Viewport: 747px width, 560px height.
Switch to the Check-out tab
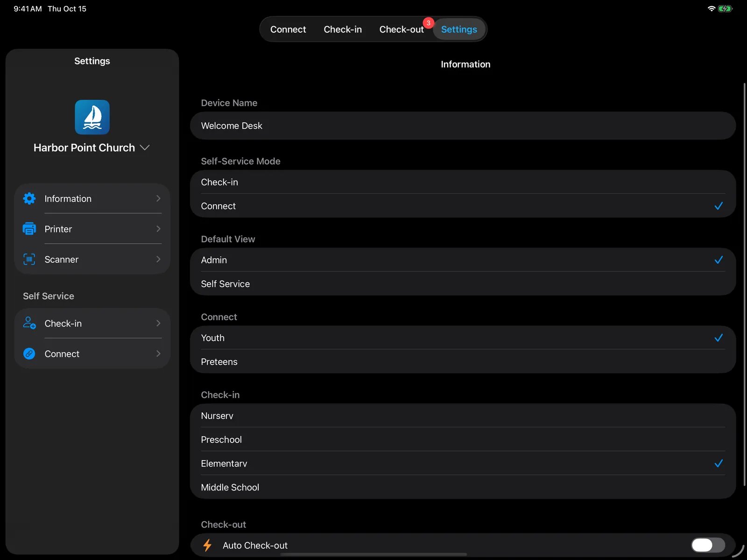(x=402, y=29)
